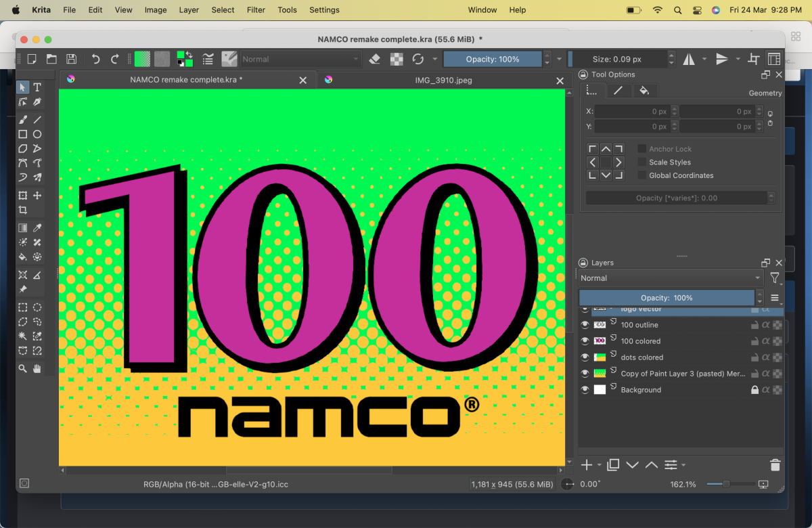Open the Layer menu
The height and width of the screenshot is (528, 812).
tap(189, 10)
